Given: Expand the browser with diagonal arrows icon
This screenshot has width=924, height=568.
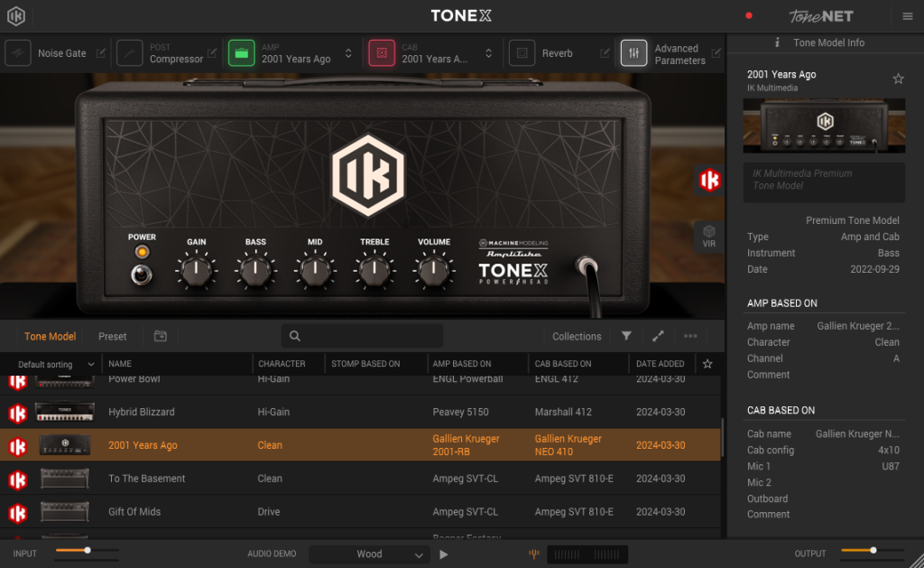Looking at the screenshot, I should tap(658, 336).
